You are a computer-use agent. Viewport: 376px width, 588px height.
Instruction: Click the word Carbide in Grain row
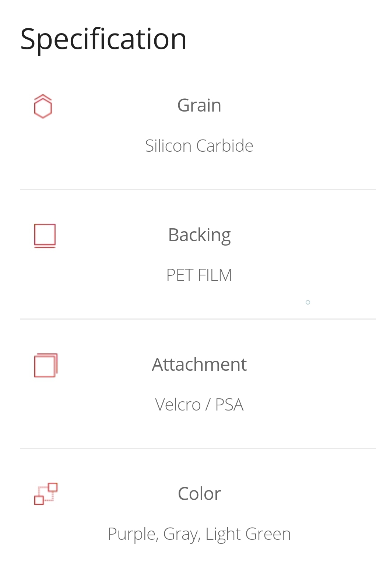click(x=225, y=146)
